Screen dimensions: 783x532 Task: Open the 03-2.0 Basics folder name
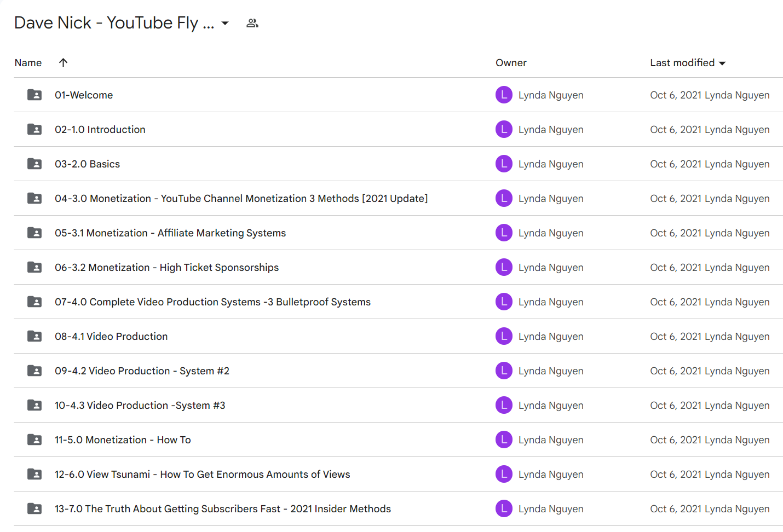click(87, 164)
